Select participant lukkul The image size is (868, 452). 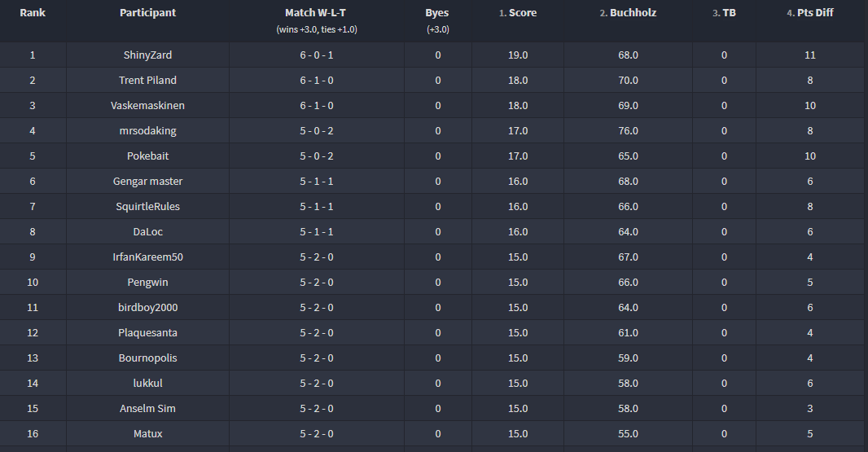(x=148, y=384)
